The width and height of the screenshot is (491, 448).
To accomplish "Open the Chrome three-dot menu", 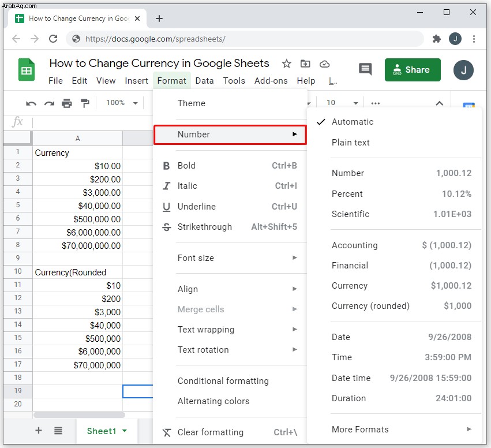I will click(474, 39).
